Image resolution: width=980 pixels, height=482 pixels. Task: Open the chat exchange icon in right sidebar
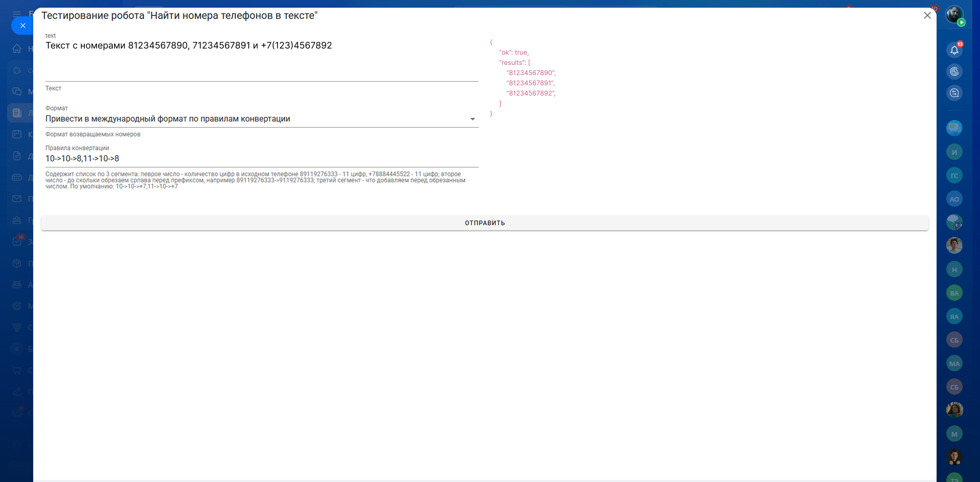tap(954, 93)
